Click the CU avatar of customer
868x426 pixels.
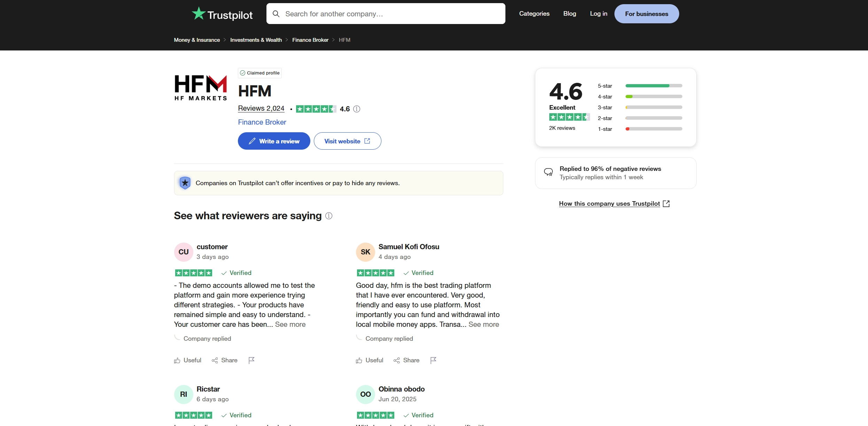(x=184, y=252)
